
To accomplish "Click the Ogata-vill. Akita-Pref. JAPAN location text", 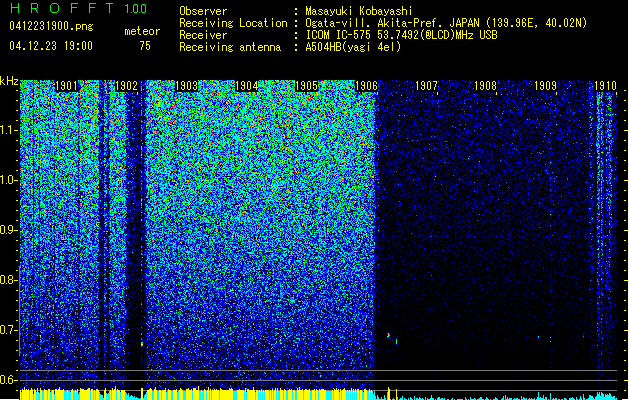I will pyautogui.click(x=446, y=23).
